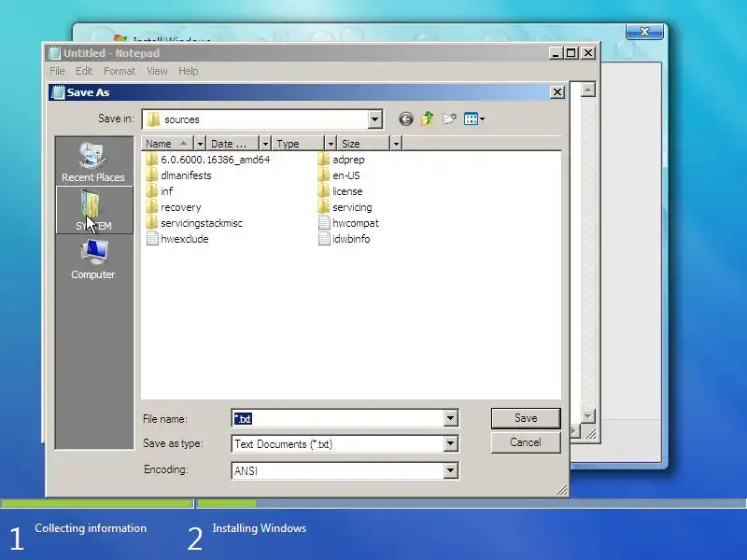Select the servicingstackmisc folder
Image resolution: width=747 pixels, height=560 pixels.
pyautogui.click(x=194, y=223)
